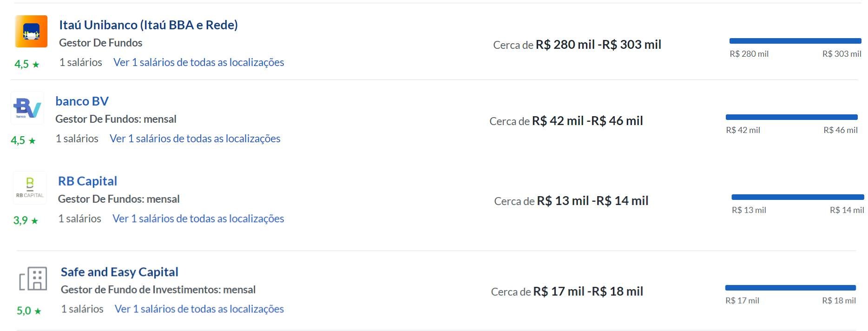
Task: Click the Itaú Unibanco orange logo icon
Action: pos(31,31)
